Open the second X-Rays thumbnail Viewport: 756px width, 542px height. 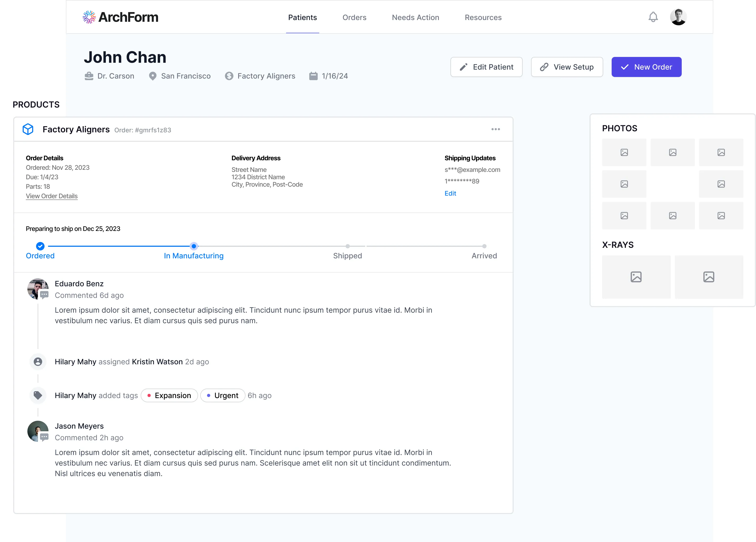click(709, 277)
